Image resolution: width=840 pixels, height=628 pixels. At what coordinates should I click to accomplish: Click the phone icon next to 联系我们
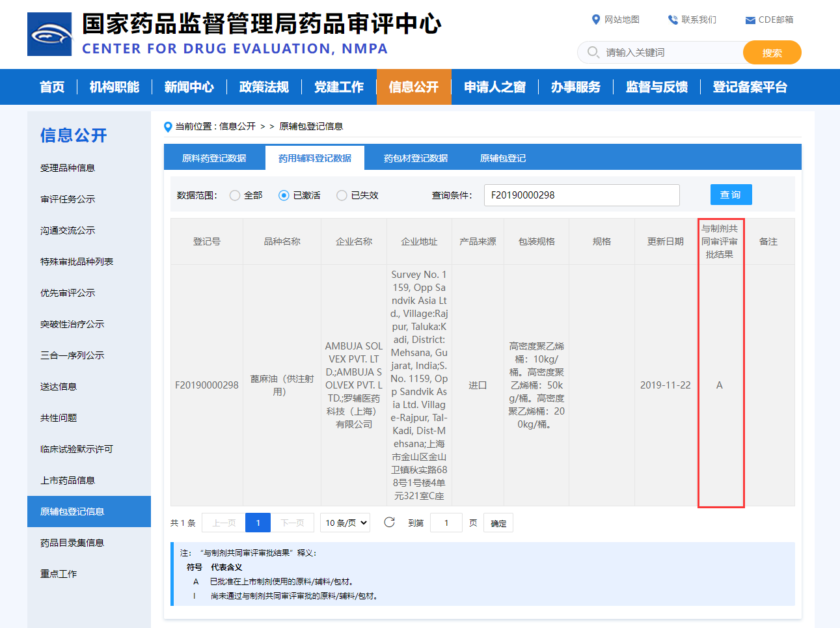[671, 20]
